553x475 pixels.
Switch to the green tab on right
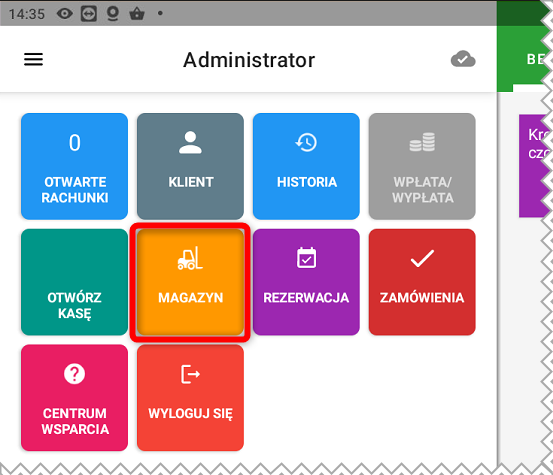[524, 59]
